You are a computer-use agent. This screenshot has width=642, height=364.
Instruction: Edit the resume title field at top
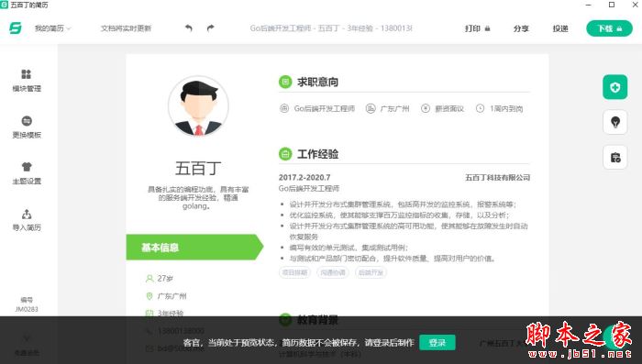point(331,28)
